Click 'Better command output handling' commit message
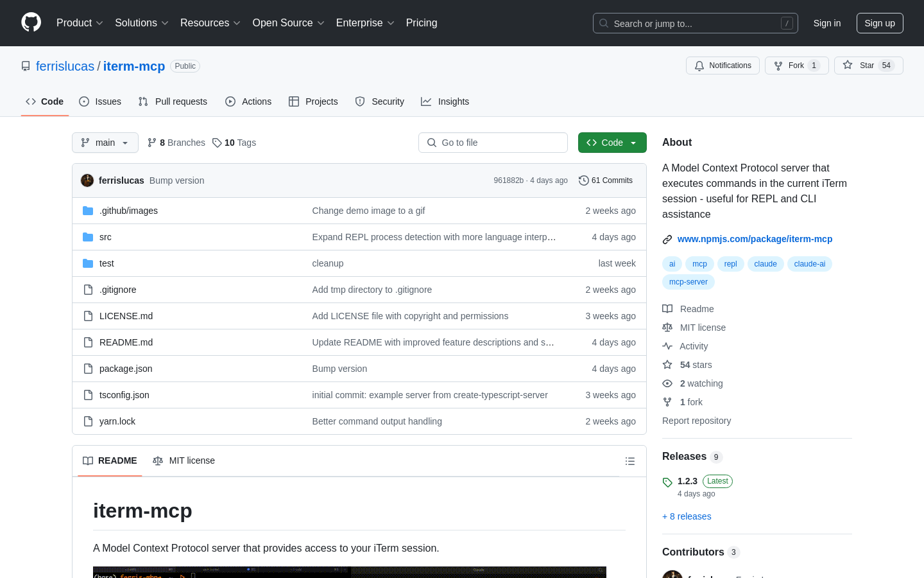Screen dimensions: 924x578 377,421
